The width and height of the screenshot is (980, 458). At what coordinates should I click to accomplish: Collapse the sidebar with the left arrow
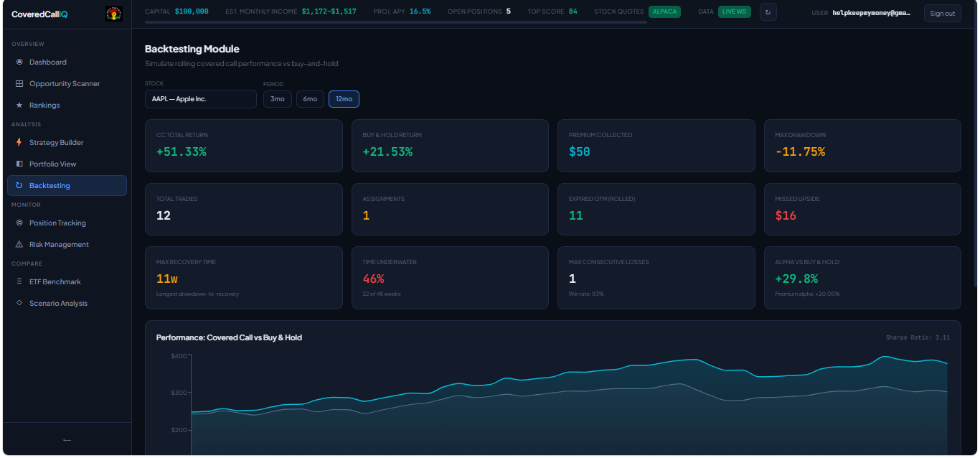click(x=67, y=440)
